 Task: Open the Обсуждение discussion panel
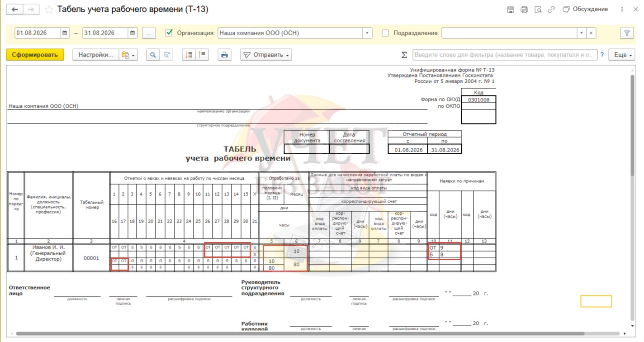click(585, 9)
